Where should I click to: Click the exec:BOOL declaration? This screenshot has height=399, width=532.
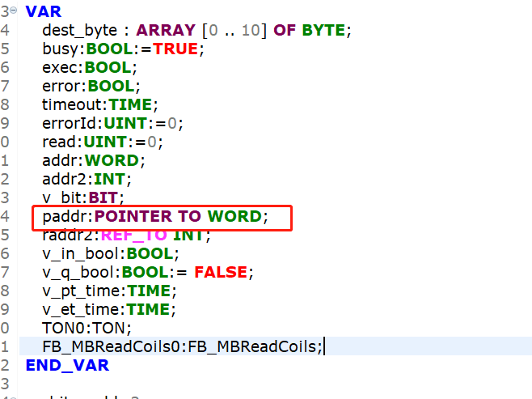pos(90,67)
